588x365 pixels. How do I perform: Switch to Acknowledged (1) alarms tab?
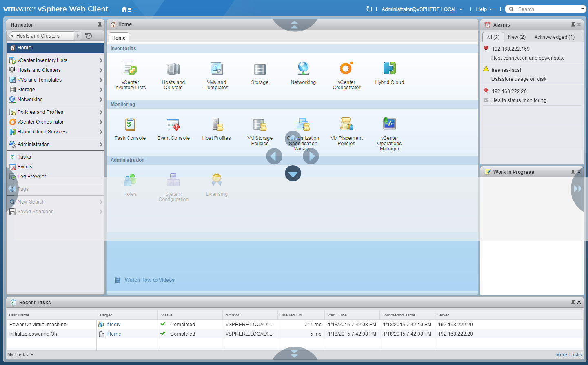click(555, 37)
